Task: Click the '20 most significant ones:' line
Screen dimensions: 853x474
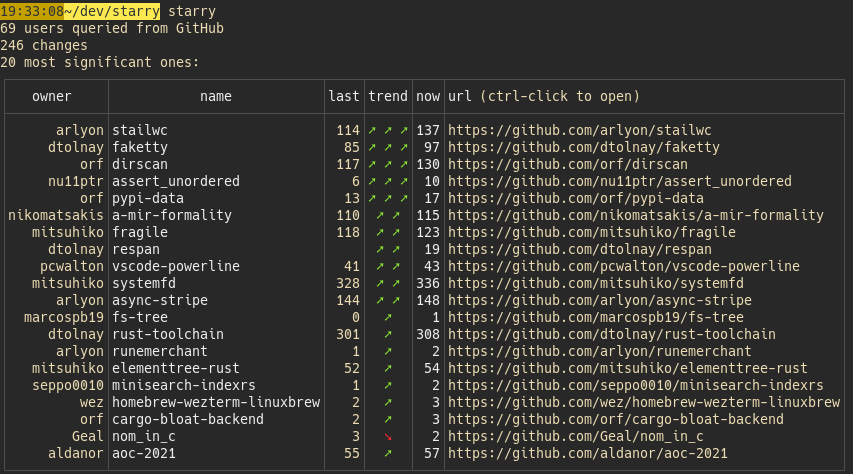Action: (100, 63)
